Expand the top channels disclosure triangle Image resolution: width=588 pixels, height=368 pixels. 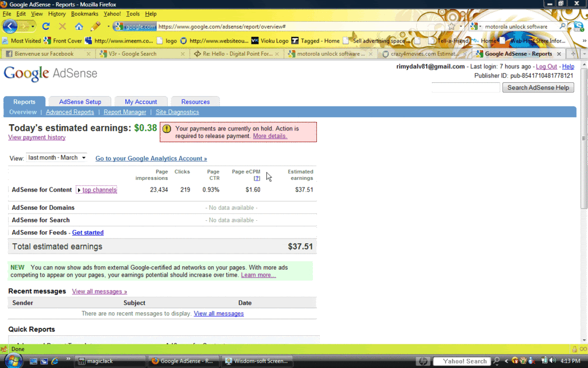(79, 190)
